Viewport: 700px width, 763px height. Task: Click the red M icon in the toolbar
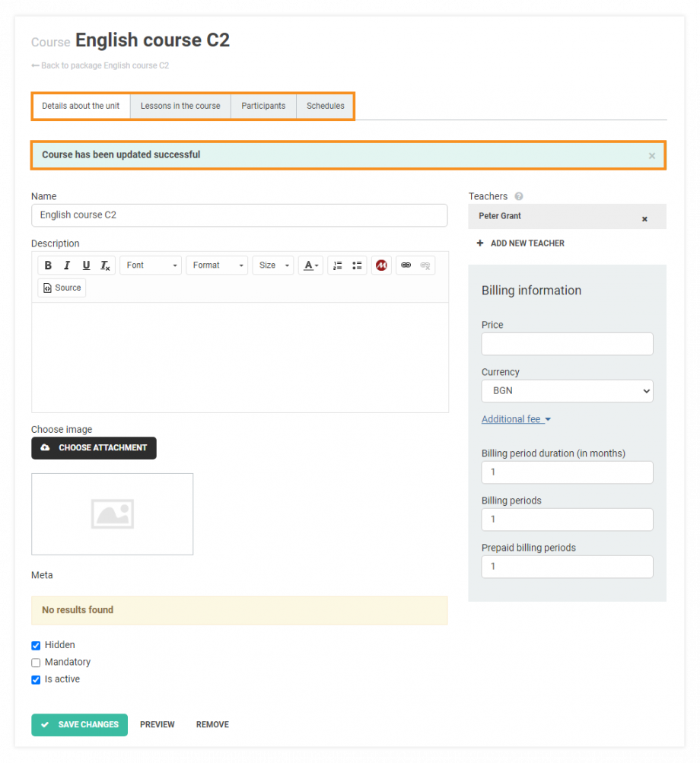coord(381,265)
